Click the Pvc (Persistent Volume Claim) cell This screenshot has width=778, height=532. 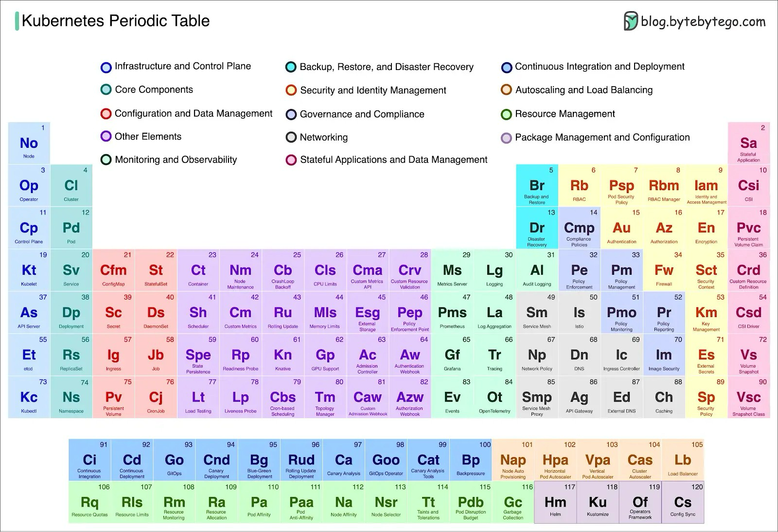click(749, 228)
